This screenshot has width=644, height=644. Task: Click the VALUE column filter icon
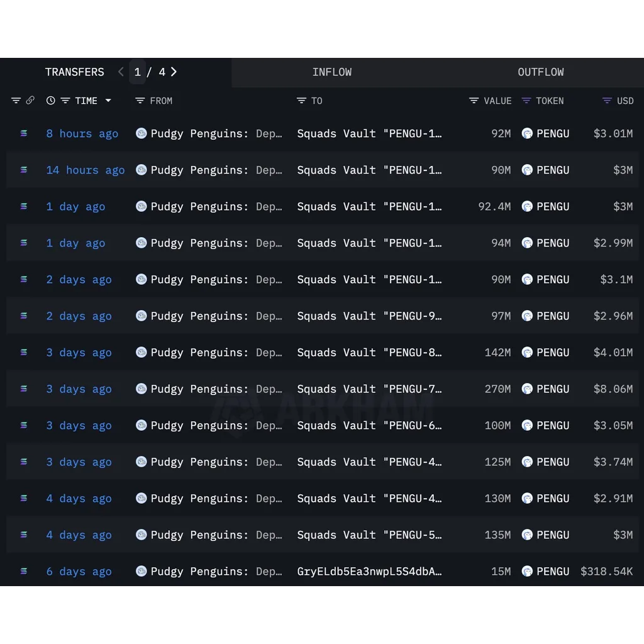(474, 101)
